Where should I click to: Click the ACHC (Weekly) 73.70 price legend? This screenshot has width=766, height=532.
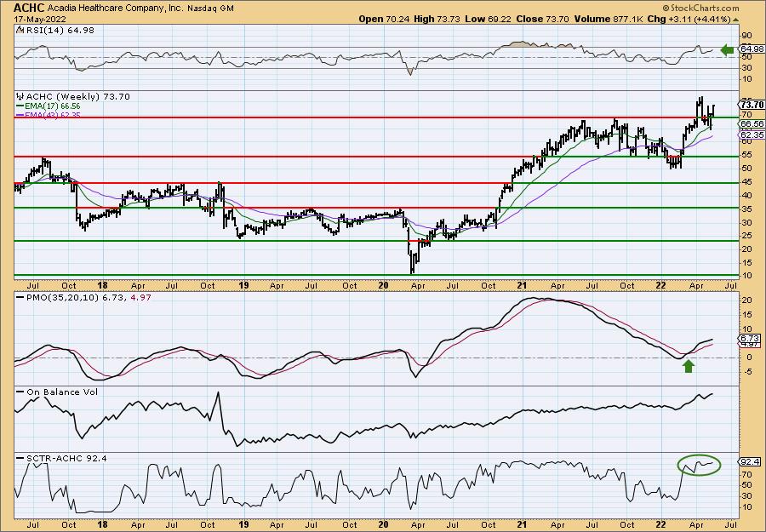(x=73, y=97)
